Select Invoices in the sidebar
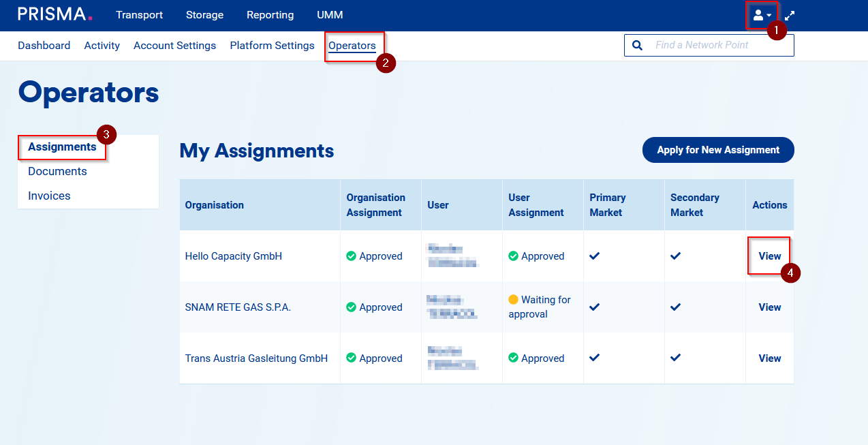This screenshot has width=868, height=445. (49, 196)
